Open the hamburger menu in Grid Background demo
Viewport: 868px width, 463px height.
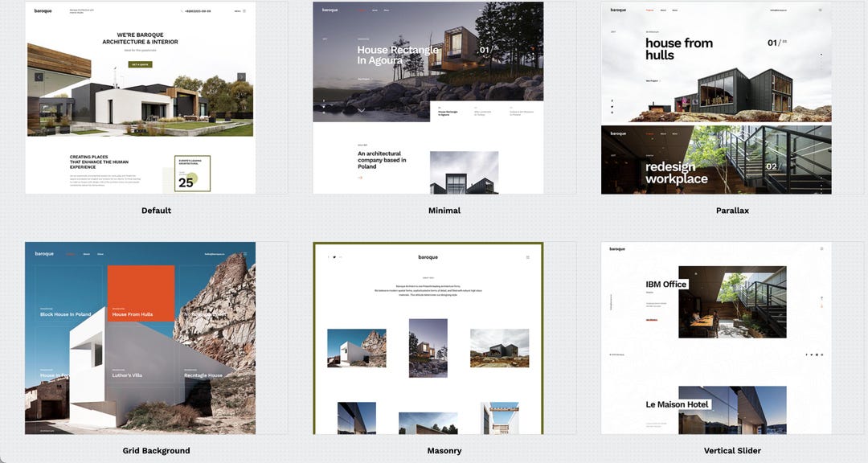click(x=245, y=254)
